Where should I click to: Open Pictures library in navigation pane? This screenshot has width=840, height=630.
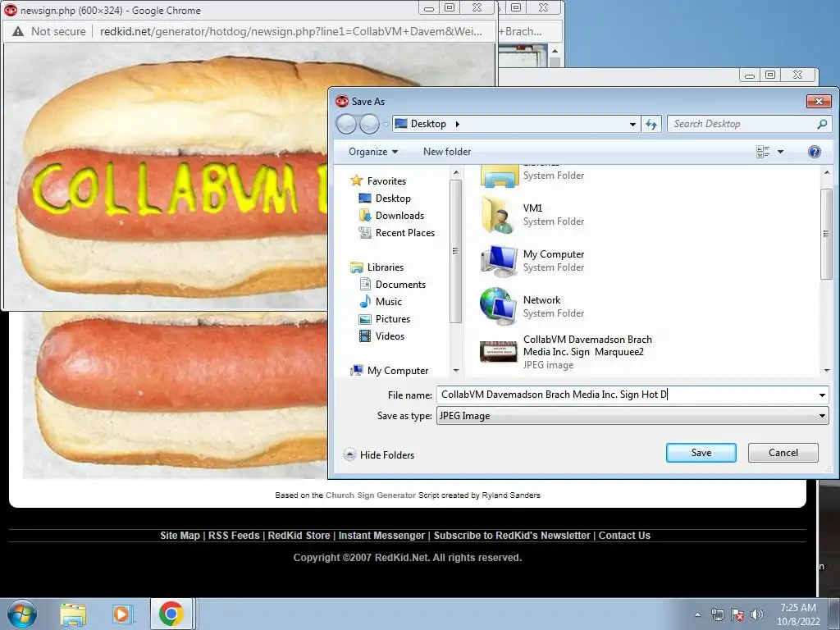[384, 319]
